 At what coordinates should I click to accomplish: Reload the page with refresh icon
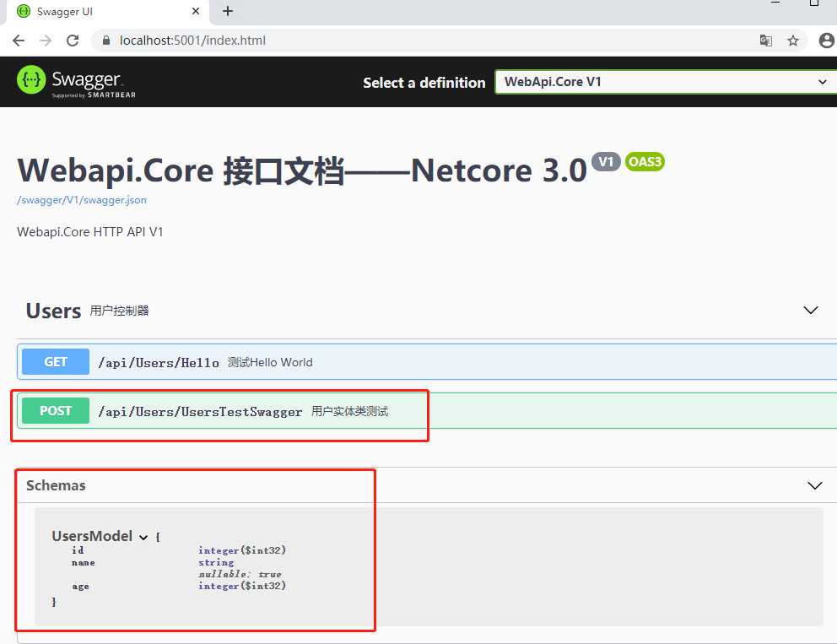(x=73, y=41)
